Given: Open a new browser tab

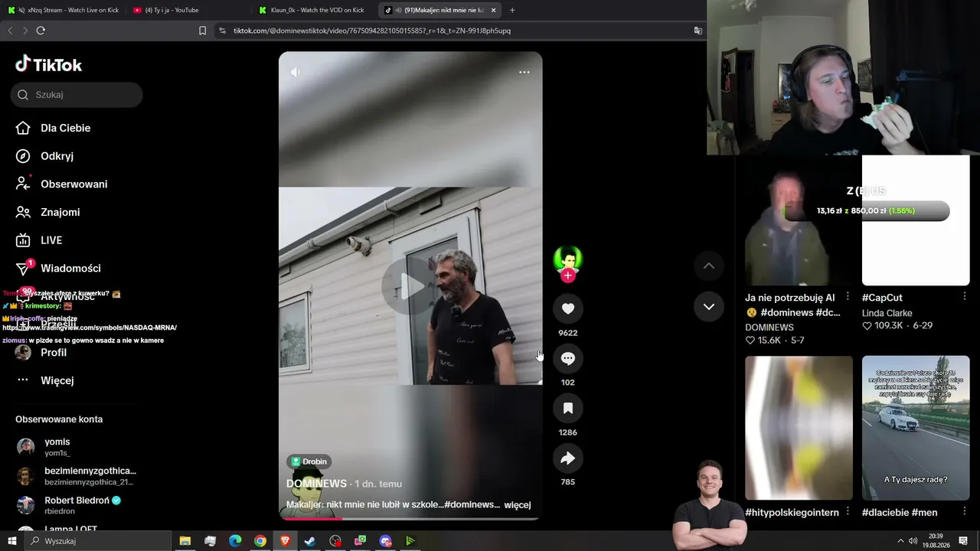Looking at the screenshot, I should click(x=512, y=10).
